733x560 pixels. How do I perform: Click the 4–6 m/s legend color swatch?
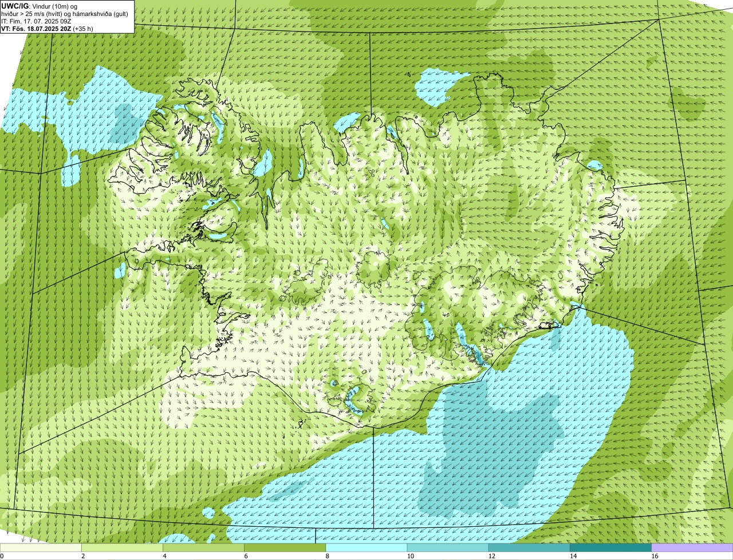204,548
